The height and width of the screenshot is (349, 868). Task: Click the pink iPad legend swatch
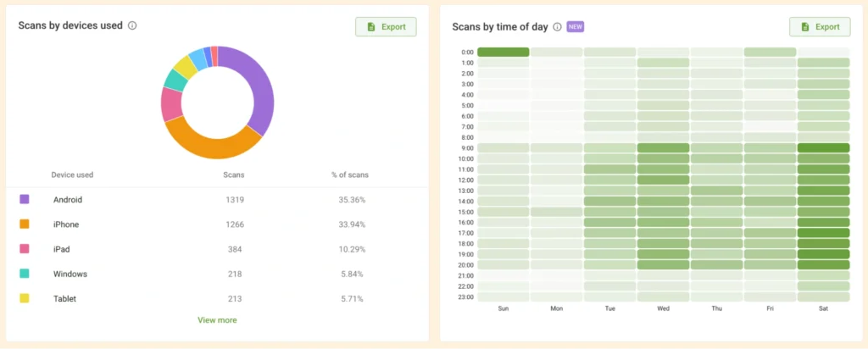[x=25, y=249]
